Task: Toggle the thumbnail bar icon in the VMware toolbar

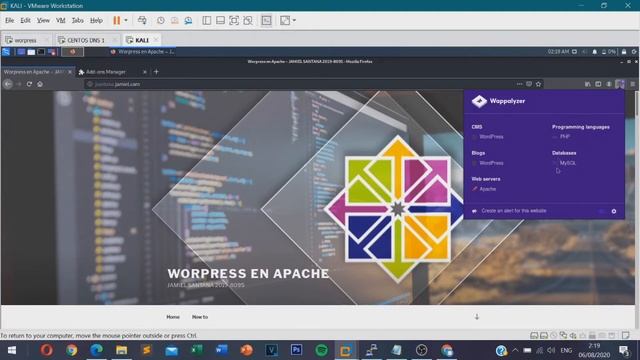Action: point(220,20)
